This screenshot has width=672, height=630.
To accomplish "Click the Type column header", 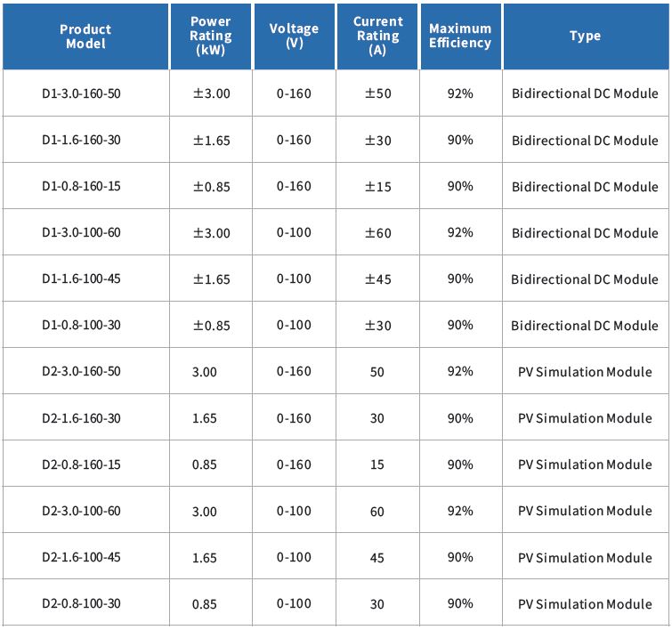I will (585, 36).
